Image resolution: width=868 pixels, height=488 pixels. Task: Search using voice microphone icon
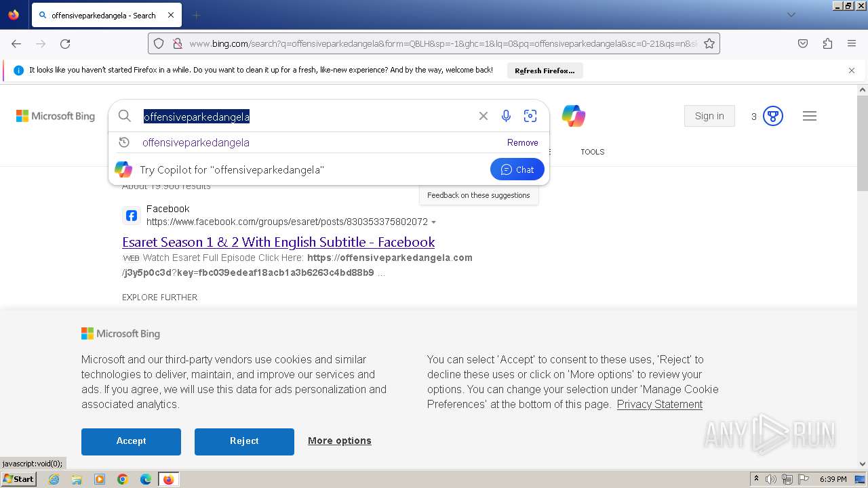(506, 116)
